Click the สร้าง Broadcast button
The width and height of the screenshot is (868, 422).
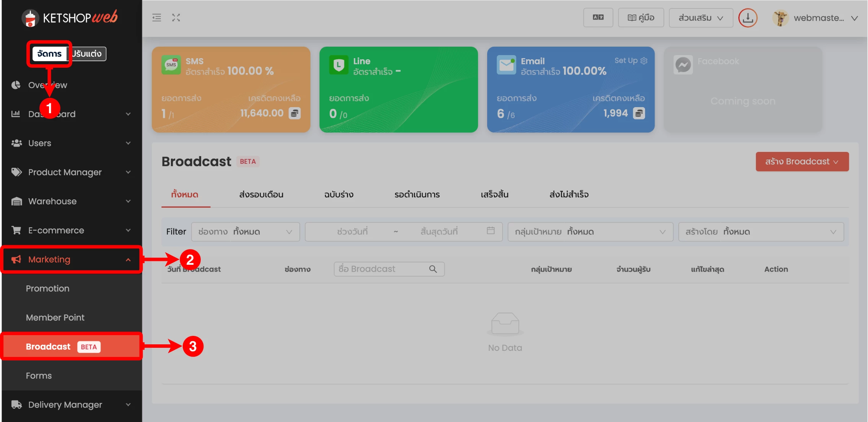(802, 161)
